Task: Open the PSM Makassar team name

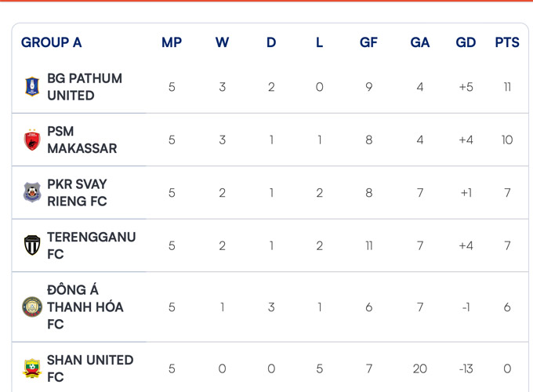Action: pyautogui.click(x=82, y=140)
